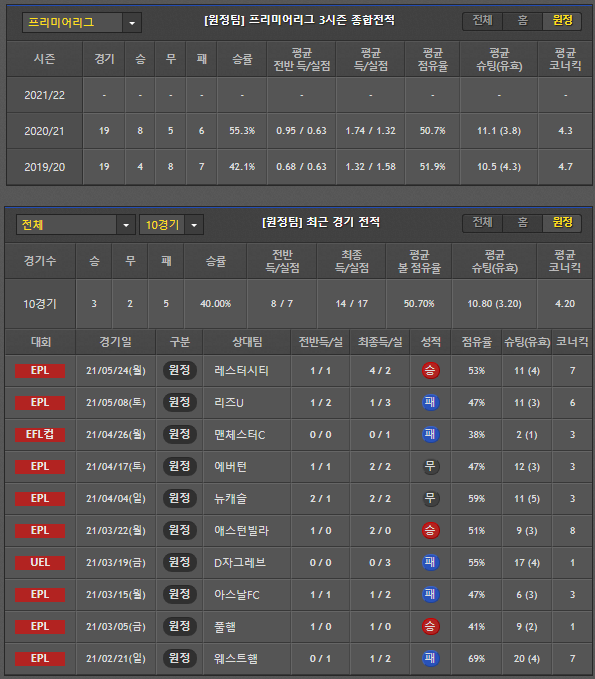Screen dimensions: 595x679
Task: Click 원정 pill in 레스터시티 row
Action: (180, 371)
